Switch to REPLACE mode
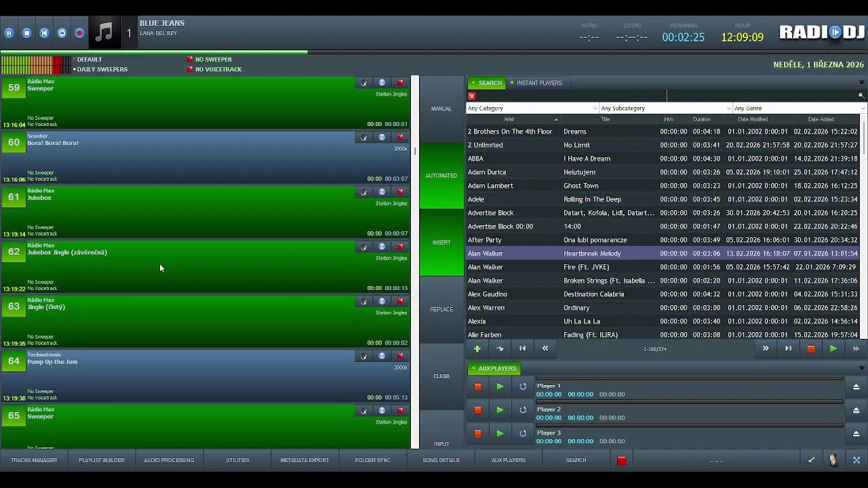Viewport: 868px width, 488px height. 441,309
